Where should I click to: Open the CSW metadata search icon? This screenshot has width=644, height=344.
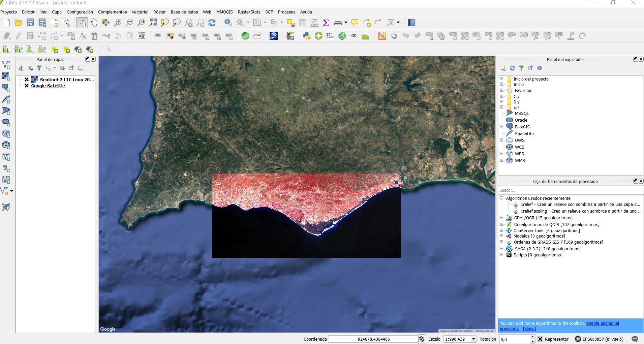tap(257, 36)
